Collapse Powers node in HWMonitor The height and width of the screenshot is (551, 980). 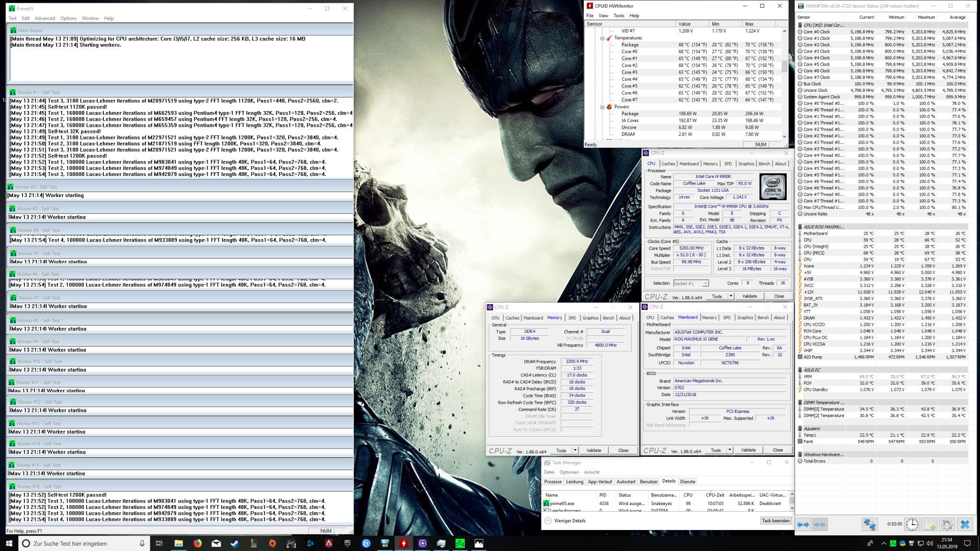[x=602, y=107]
